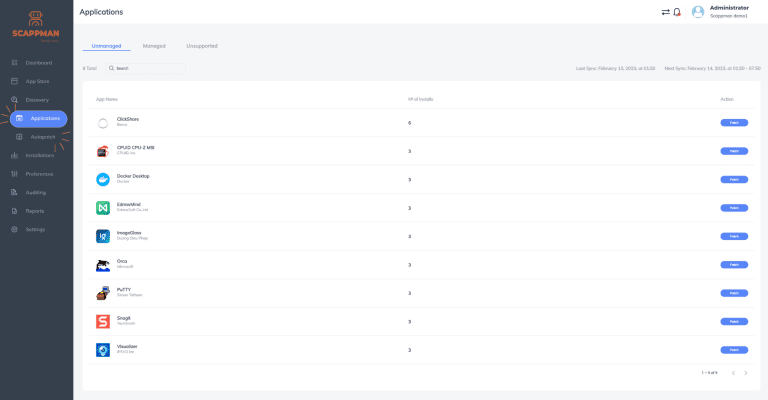Go to next page of results
The image size is (768, 400).
[x=746, y=373]
